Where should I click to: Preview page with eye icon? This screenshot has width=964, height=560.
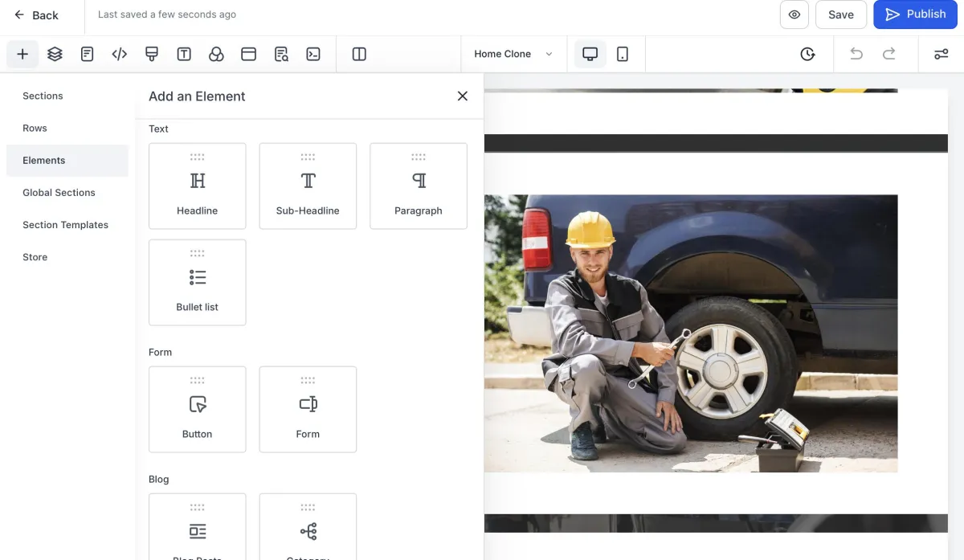[x=794, y=14]
